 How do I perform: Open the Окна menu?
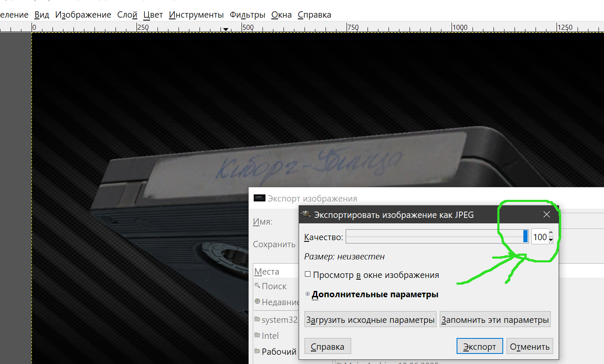pyautogui.click(x=281, y=15)
